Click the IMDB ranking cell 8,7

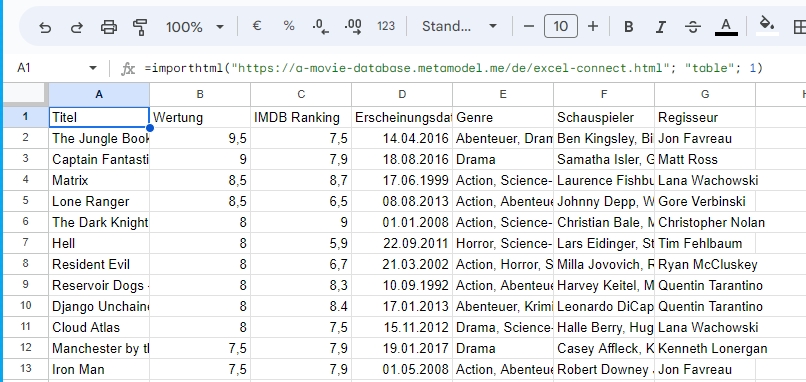(301, 180)
